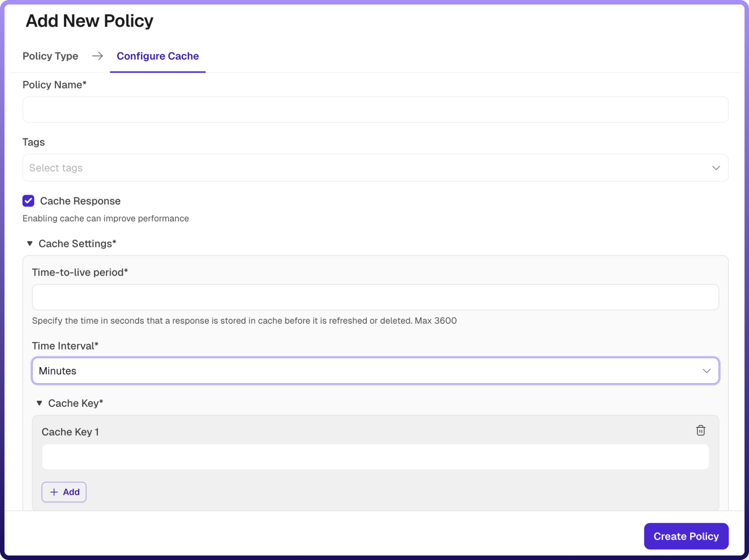The width and height of the screenshot is (749, 560).
Task: Click the Cache Key 1 text field
Action: [x=375, y=457]
